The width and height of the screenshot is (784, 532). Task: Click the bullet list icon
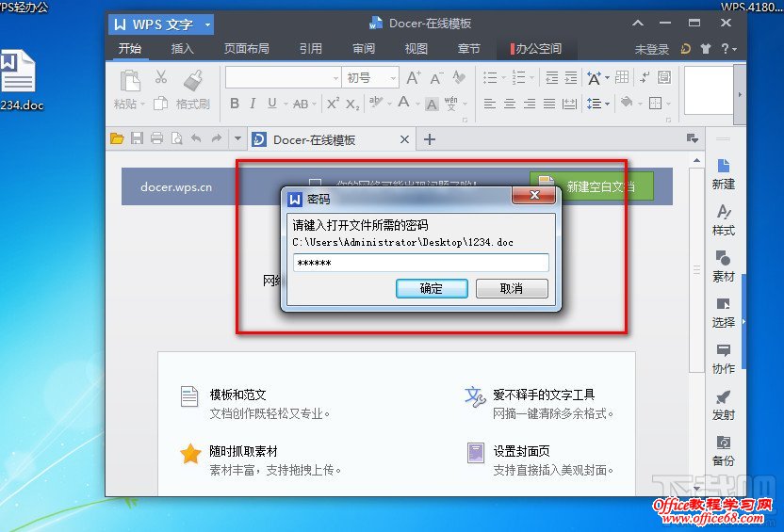[490, 77]
